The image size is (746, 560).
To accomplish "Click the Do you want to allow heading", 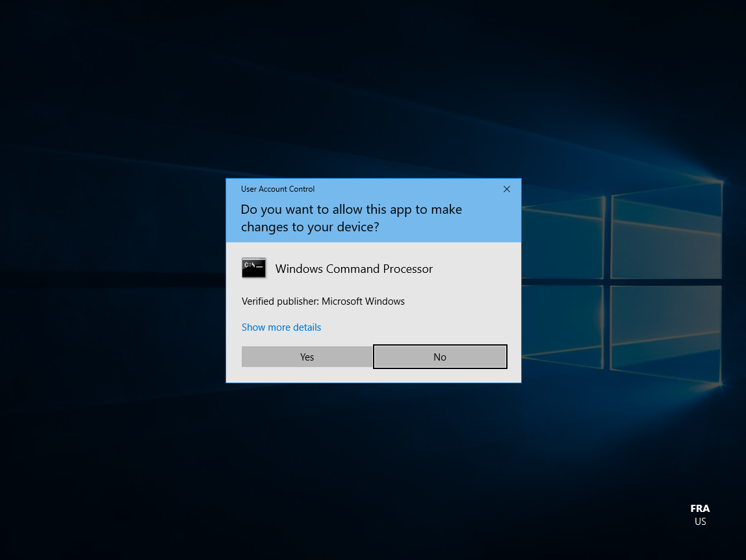I will 352,218.
